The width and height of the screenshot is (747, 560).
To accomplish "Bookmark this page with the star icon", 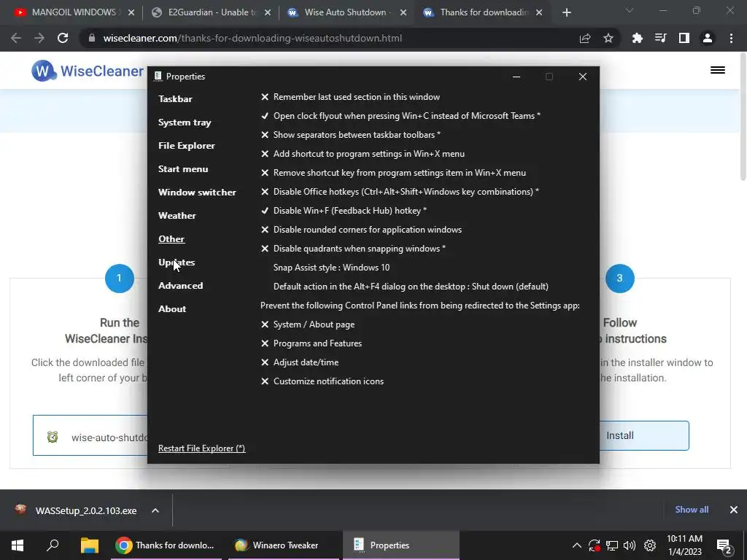I will pos(608,38).
